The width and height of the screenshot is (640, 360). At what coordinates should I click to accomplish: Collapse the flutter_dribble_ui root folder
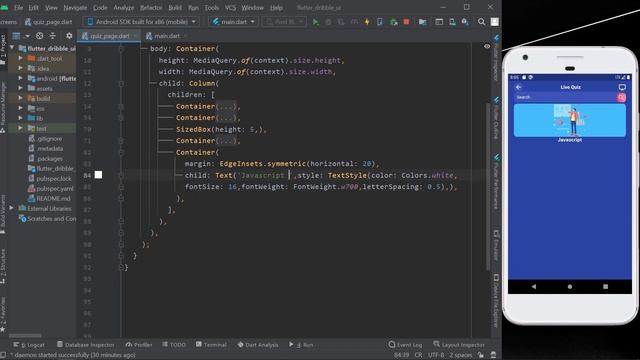coord(12,48)
